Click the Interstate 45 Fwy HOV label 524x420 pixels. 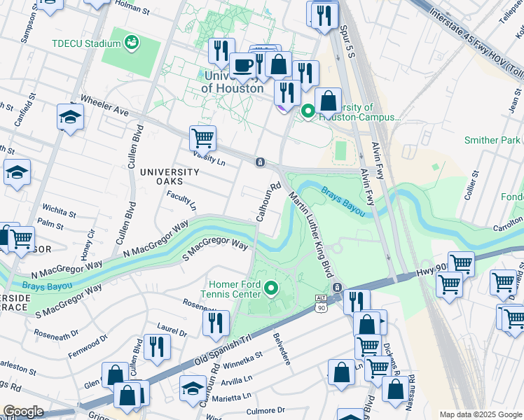click(476, 44)
